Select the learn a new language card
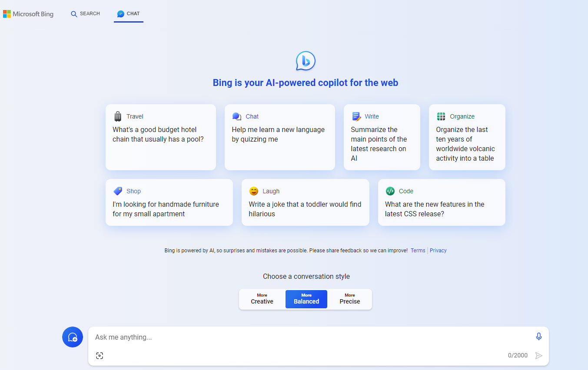The height and width of the screenshot is (370, 588). pyautogui.click(x=279, y=138)
